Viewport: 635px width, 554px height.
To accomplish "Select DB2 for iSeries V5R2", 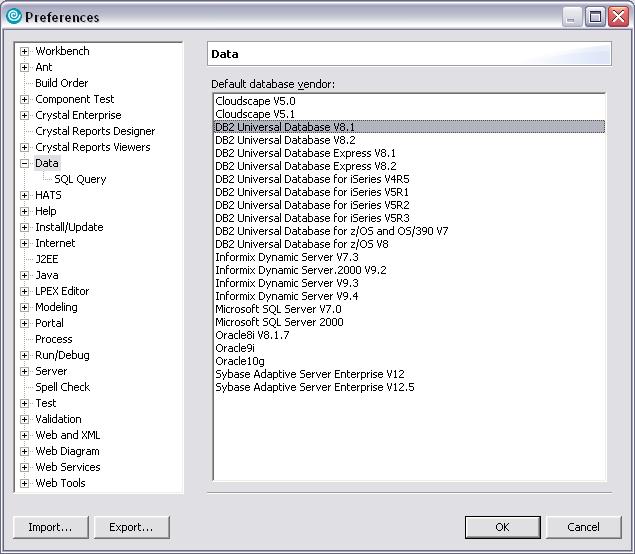I will click(x=409, y=205).
